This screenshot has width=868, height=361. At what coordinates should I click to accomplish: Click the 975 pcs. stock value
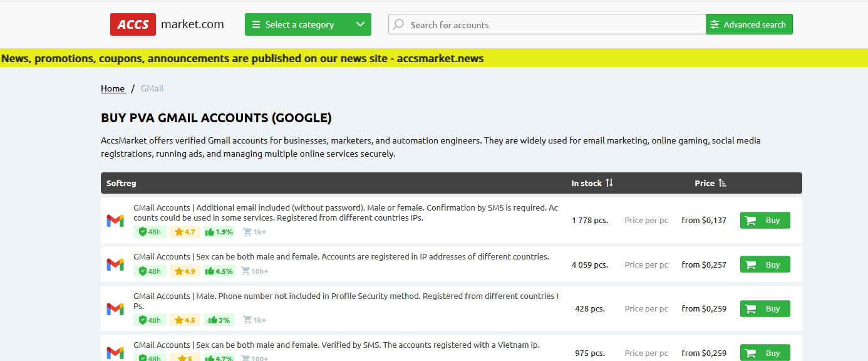(590, 353)
